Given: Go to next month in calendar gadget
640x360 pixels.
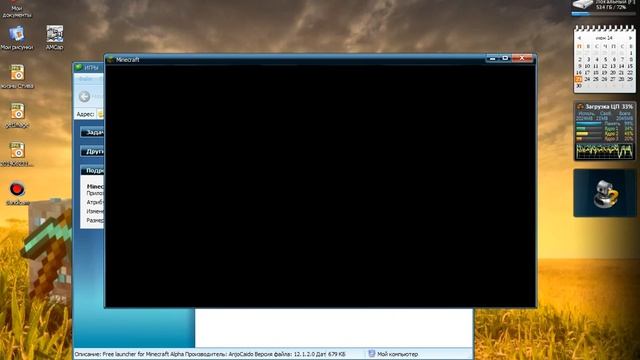Looking at the screenshot, I should [630, 38].
